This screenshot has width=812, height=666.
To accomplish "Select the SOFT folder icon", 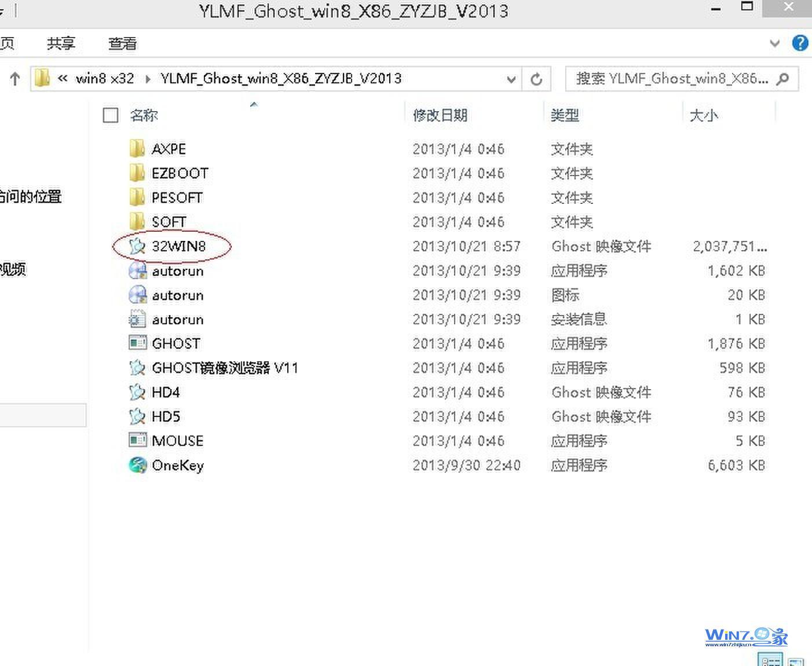I will coord(137,222).
